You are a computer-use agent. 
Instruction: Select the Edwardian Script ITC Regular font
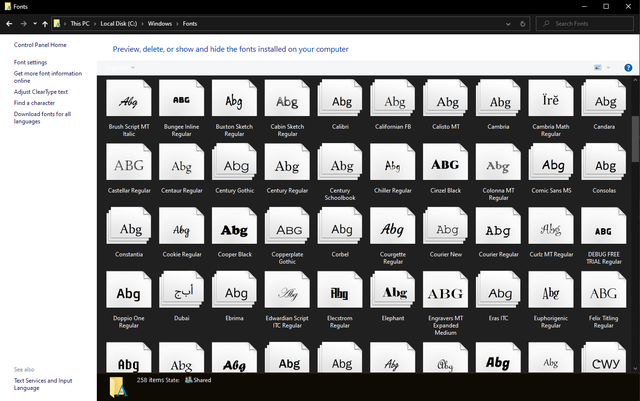click(287, 290)
